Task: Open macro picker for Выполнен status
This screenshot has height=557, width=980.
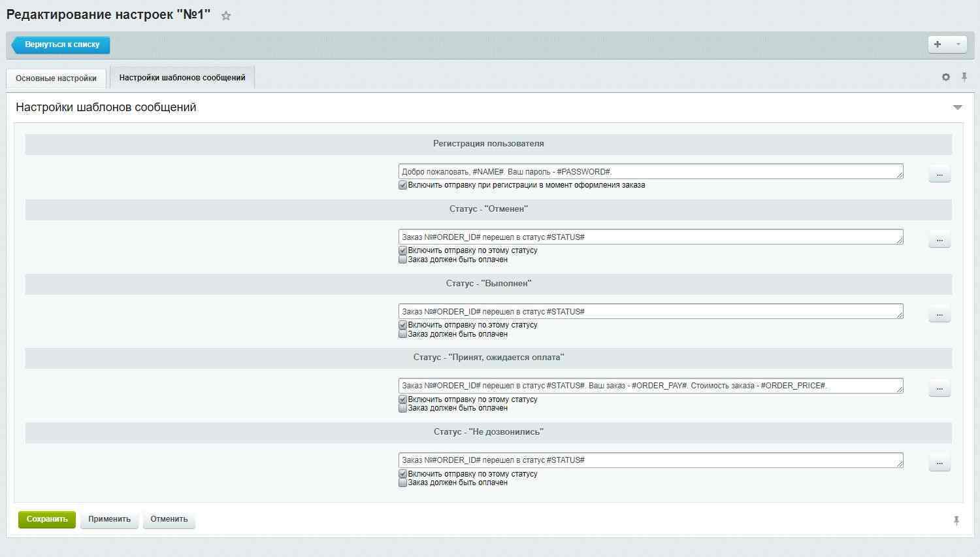Action: click(x=939, y=314)
